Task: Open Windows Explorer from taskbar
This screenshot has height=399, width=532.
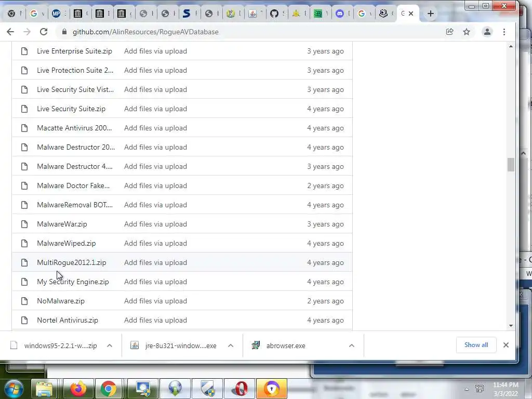Action: point(44,389)
